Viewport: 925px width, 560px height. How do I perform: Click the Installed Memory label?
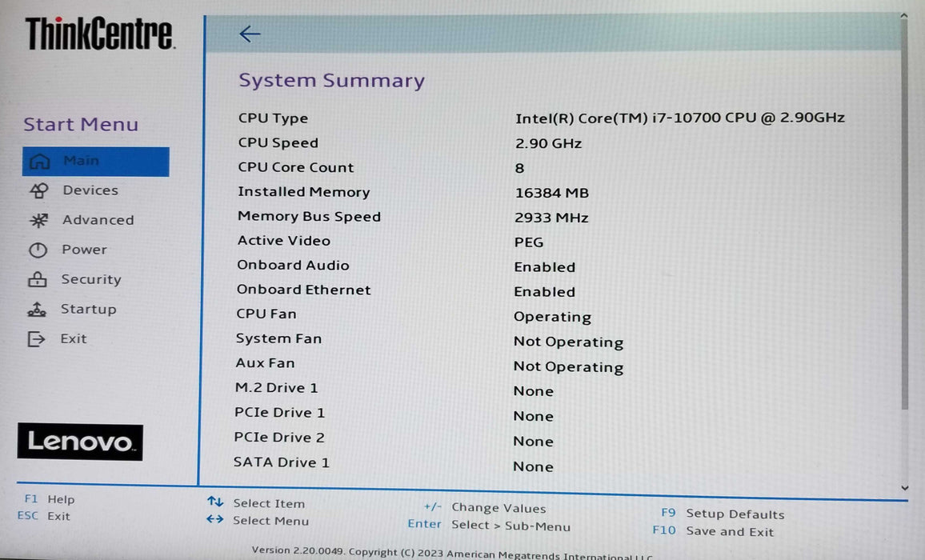coord(304,192)
